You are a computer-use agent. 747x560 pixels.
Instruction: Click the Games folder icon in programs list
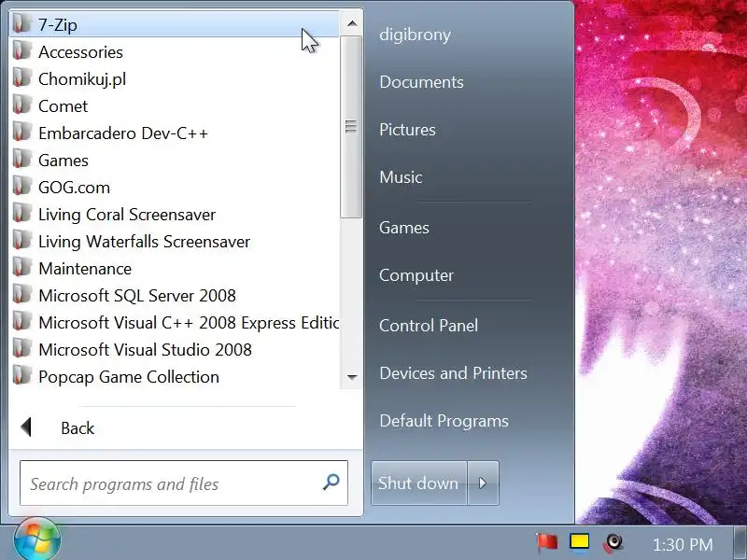pyautogui.click(x=21, y=160)
